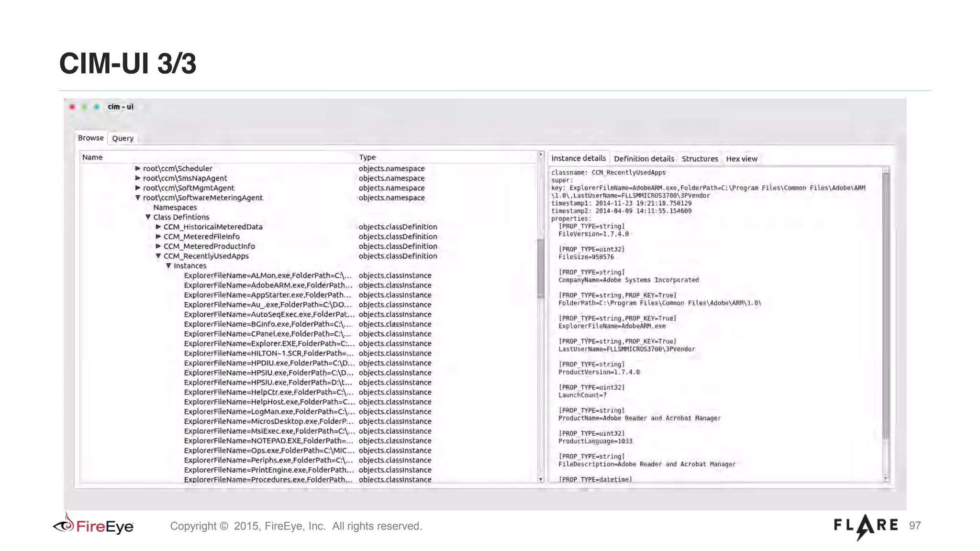The image size is (980, 551).
Task: Expand the CCM_HistoricalMeteredData class definition
Action: (x=158, y=227)
